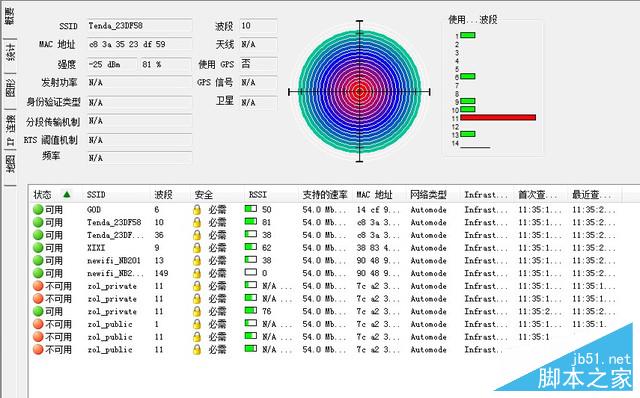Click the RSSI value 76 cell
The width and height of the screenshot is (640, 398).
[267, 311]
